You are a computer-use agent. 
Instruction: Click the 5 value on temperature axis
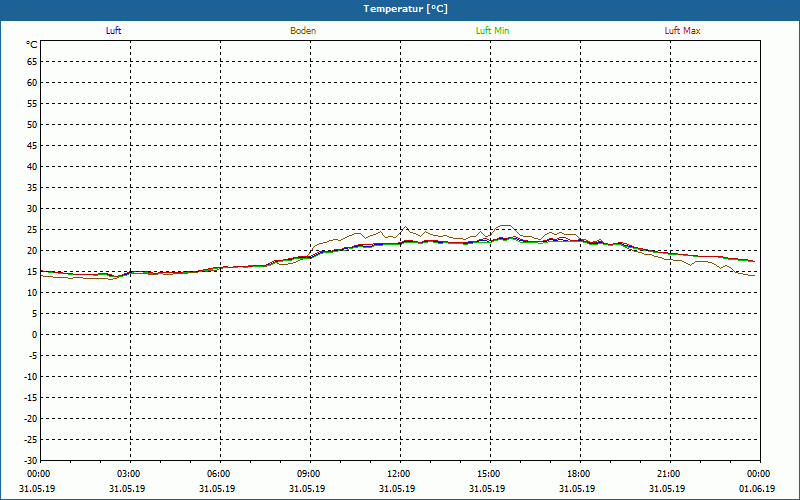click(x=35, y=314)
